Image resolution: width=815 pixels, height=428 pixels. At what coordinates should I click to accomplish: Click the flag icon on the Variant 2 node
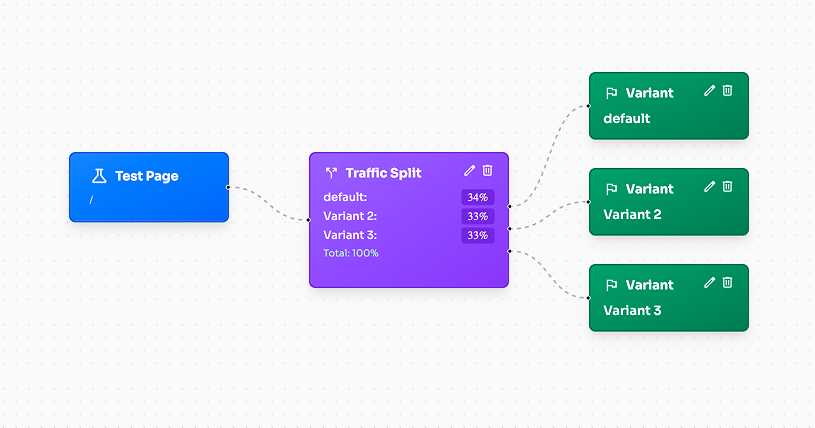tap(611, 189)
